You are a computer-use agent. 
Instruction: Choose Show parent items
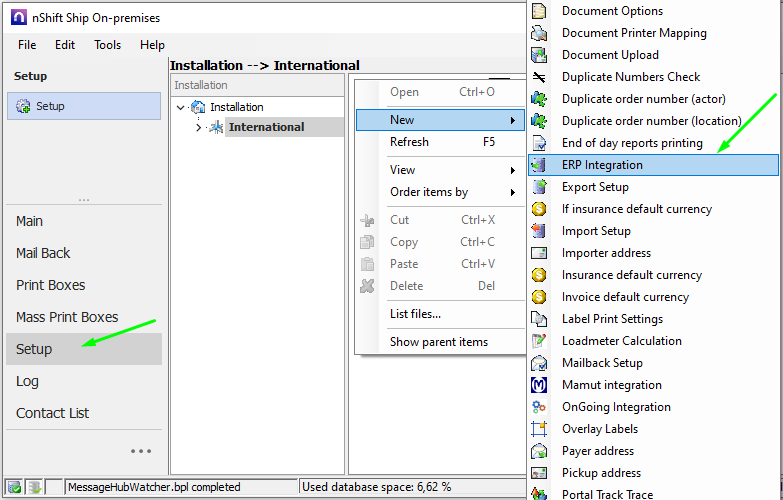pos(440,342)
